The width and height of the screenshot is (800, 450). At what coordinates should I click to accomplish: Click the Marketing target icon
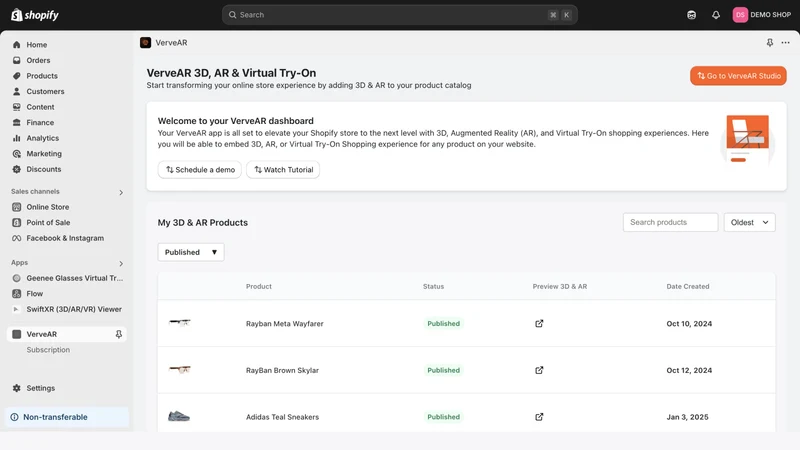(17, 154)
